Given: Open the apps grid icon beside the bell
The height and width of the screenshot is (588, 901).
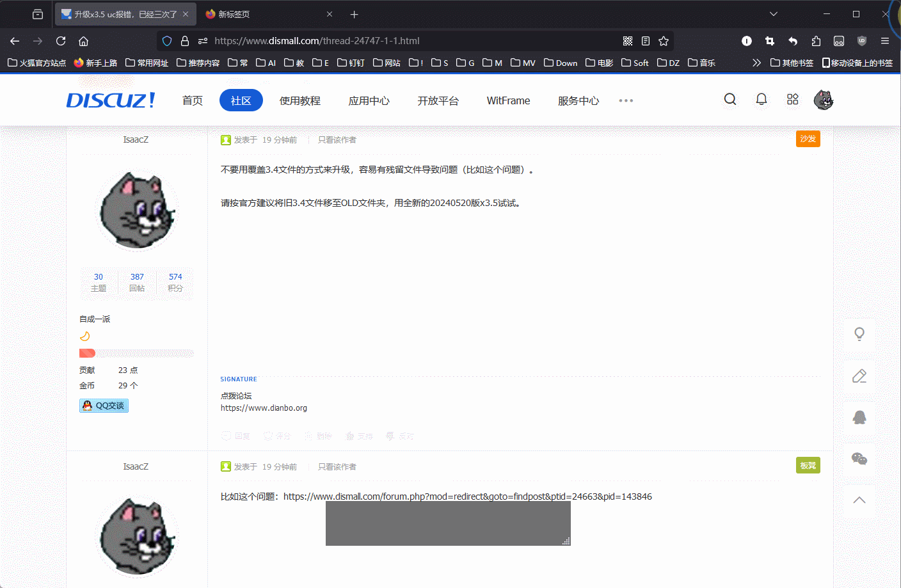Looking at the screenshot, I should tap(792, 99).
